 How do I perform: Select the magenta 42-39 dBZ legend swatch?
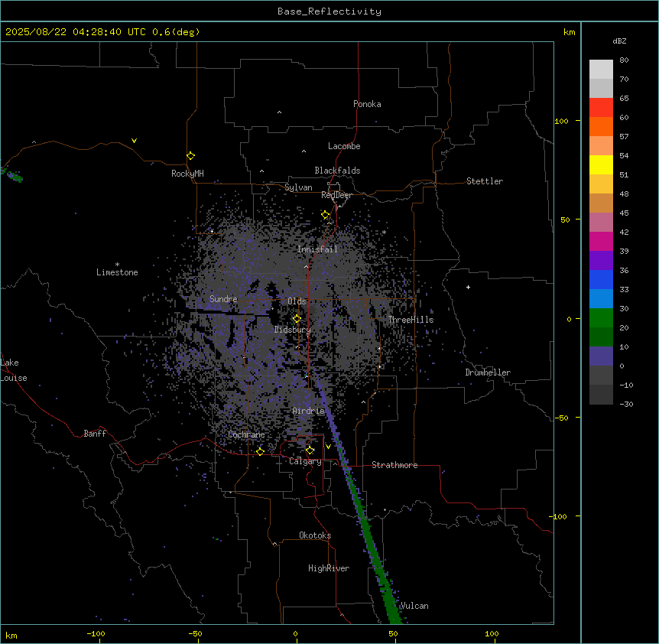tap(601, 241)
